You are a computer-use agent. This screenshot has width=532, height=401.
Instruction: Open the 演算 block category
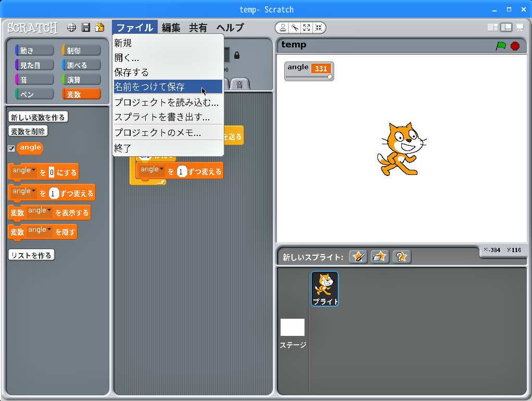(81, 80)
